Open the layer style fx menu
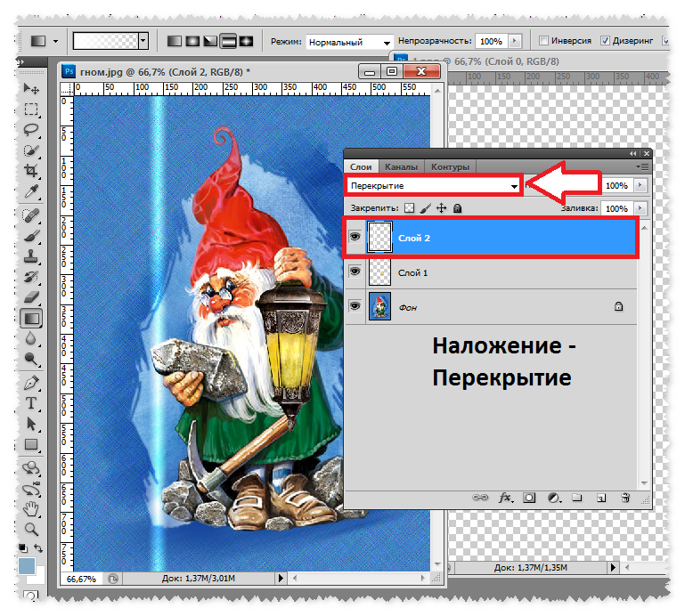The height and width of the screenshot is (616, 685). tap(505, 498)
